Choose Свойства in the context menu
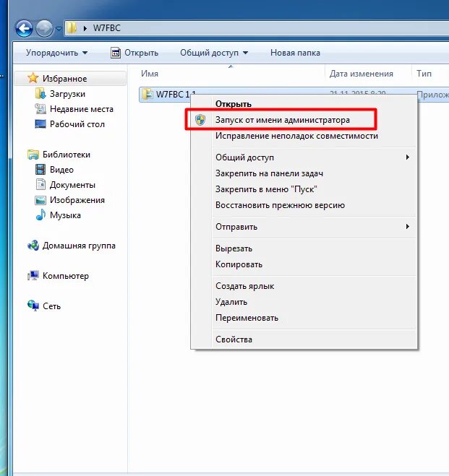Viewport: 449px width, 476px height. point(234,339)
